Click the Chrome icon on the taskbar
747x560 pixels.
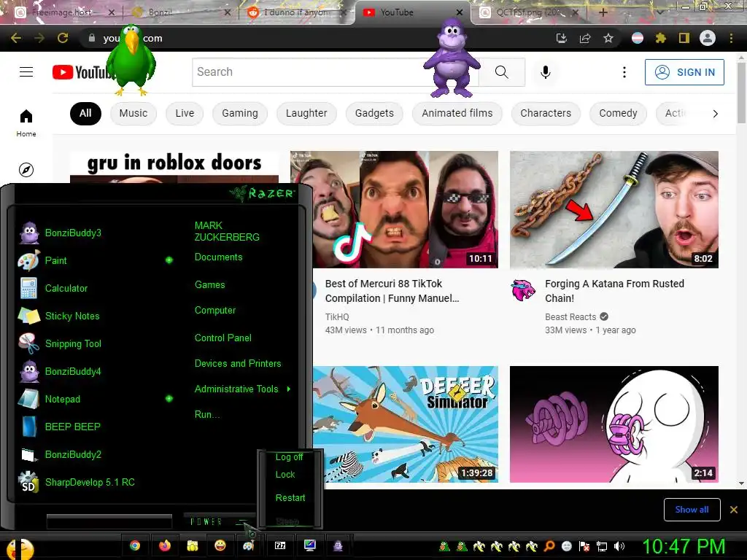(x=135, y=545)
